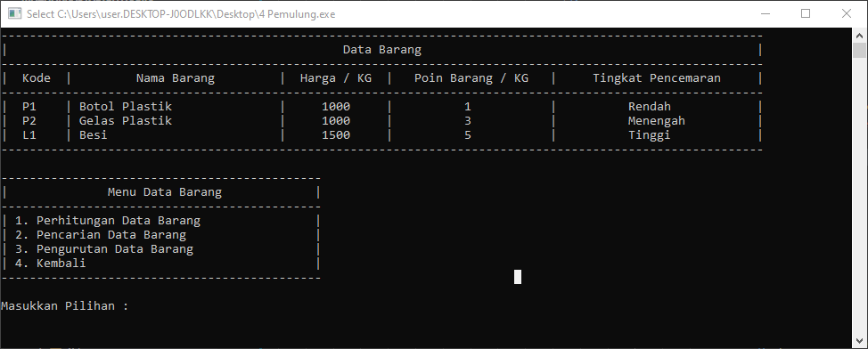The width and height of the screenshot is (868, 349).
Task: Click the 'Kode' column header
Action: pos(37,78)
